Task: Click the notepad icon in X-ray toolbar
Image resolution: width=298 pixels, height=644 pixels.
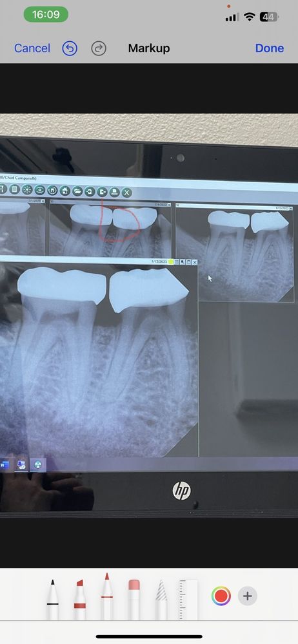Action: coord(15,189)
